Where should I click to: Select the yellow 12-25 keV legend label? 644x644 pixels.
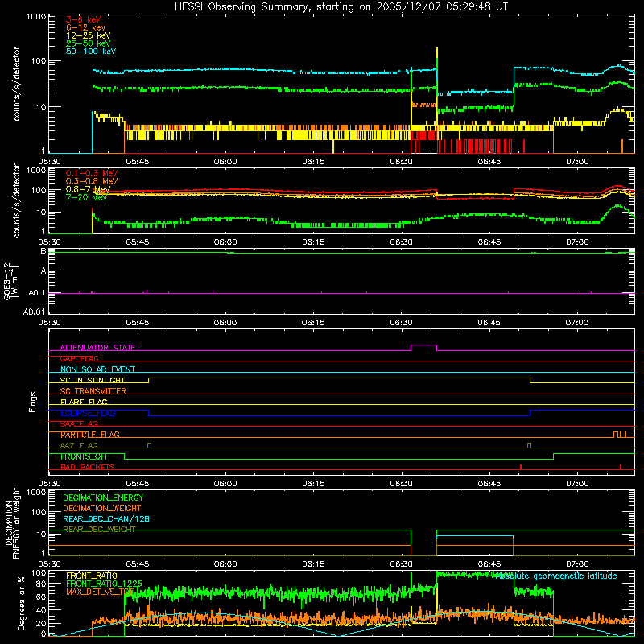click(89, 35)
